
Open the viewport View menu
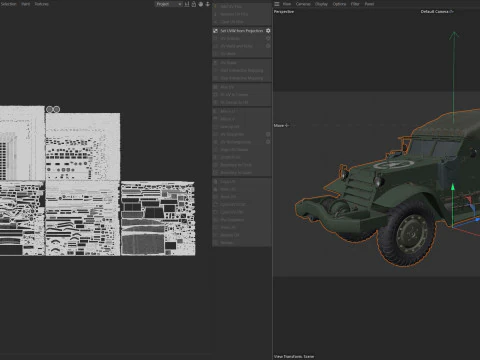[287, 4]
